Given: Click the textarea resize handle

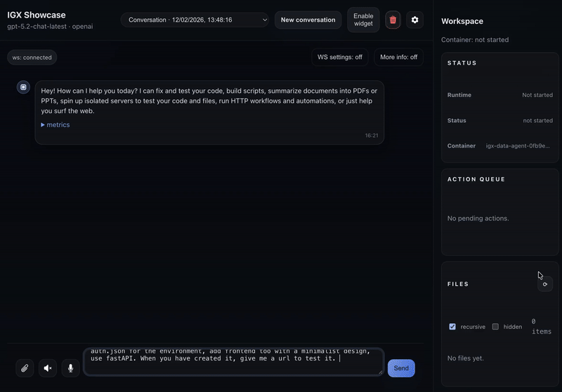Looking at the screenshot, I should click(380, 372).
